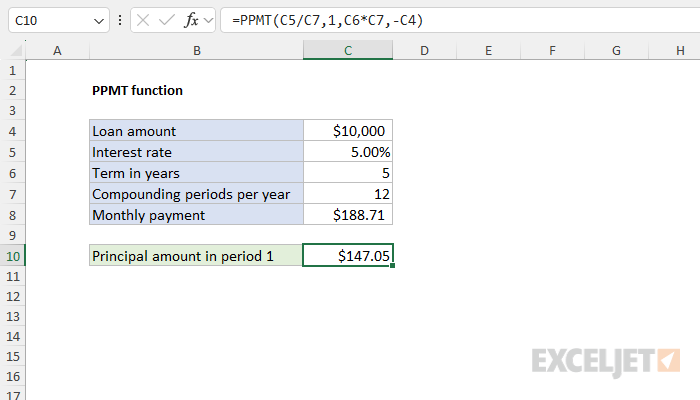
Task: Select row 2 header
Action: pos(12,91)
